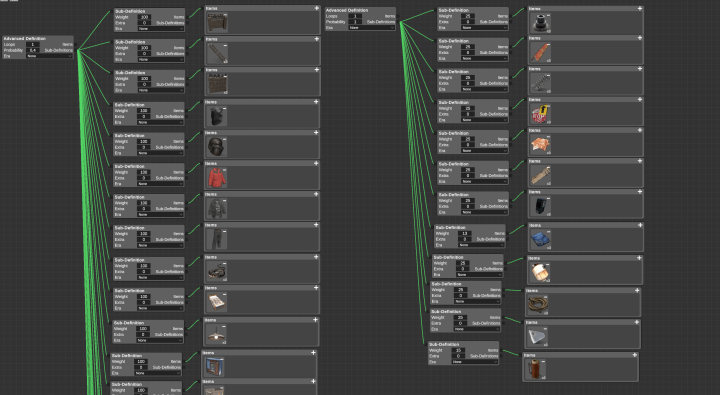The image size is (720, 395).
Task: Select the bear trap item icon
Action: (217, 271)
